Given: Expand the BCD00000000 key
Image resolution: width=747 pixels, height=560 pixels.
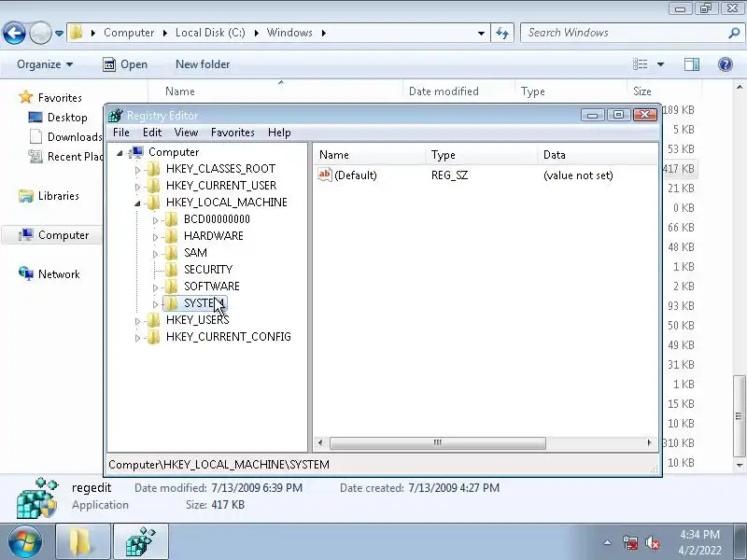Looking at the screenshot, I should pos(155,220).
